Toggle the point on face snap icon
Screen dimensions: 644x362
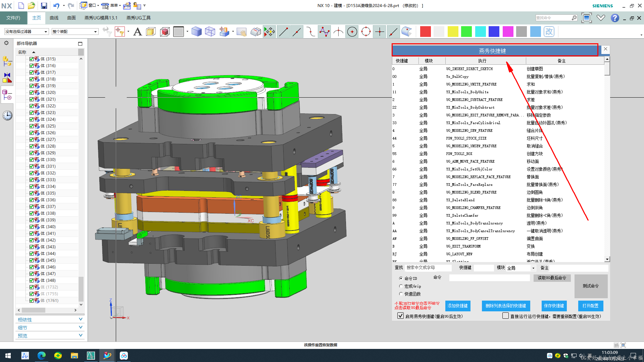407,32
